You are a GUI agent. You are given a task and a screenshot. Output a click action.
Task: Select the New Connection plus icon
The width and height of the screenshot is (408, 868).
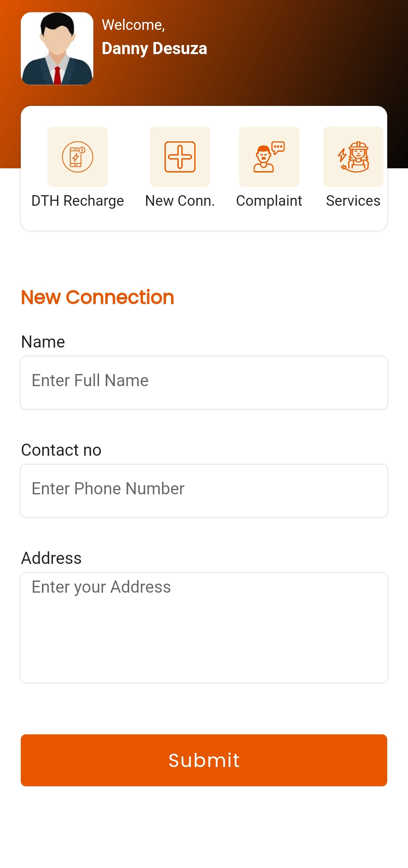180,157
